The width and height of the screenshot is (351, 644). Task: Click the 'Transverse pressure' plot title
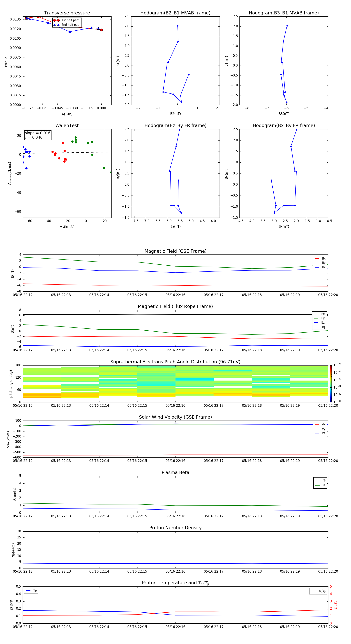pyautogui.click(x=67, y=13)
